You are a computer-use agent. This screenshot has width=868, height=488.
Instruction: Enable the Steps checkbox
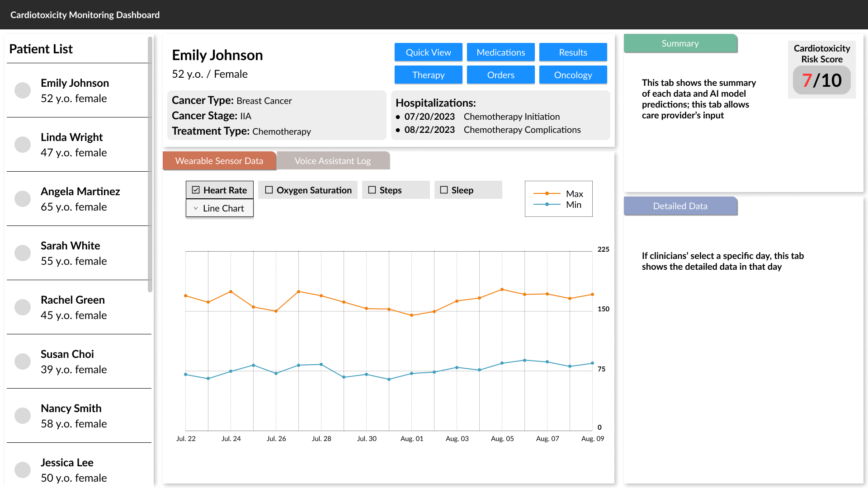(372, 190)
